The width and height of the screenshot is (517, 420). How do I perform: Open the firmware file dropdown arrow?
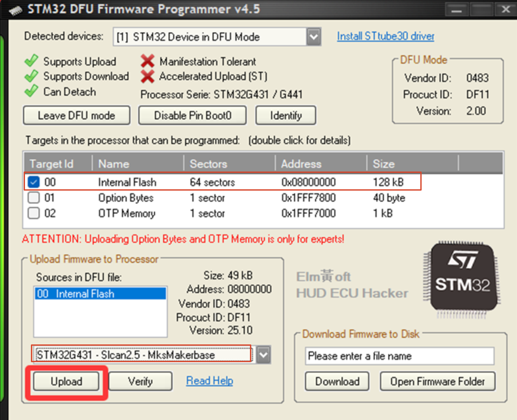click(264, 355)
